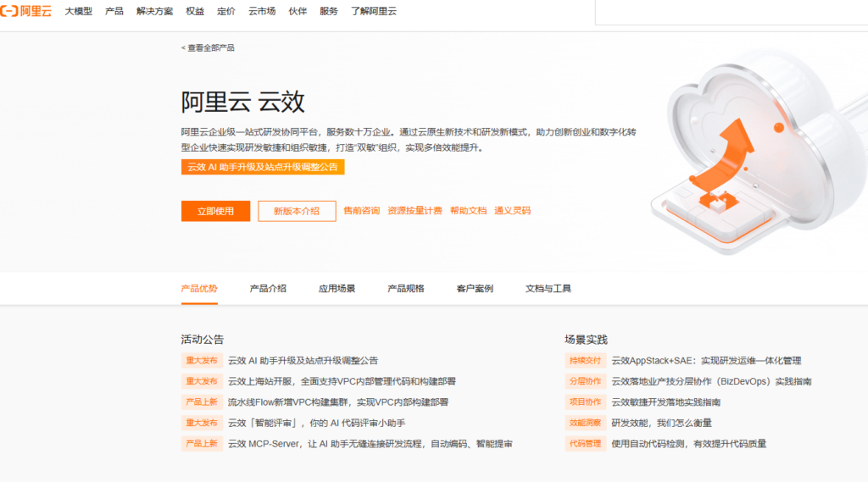Go back via 查看全部产品 link

point(208,47)
